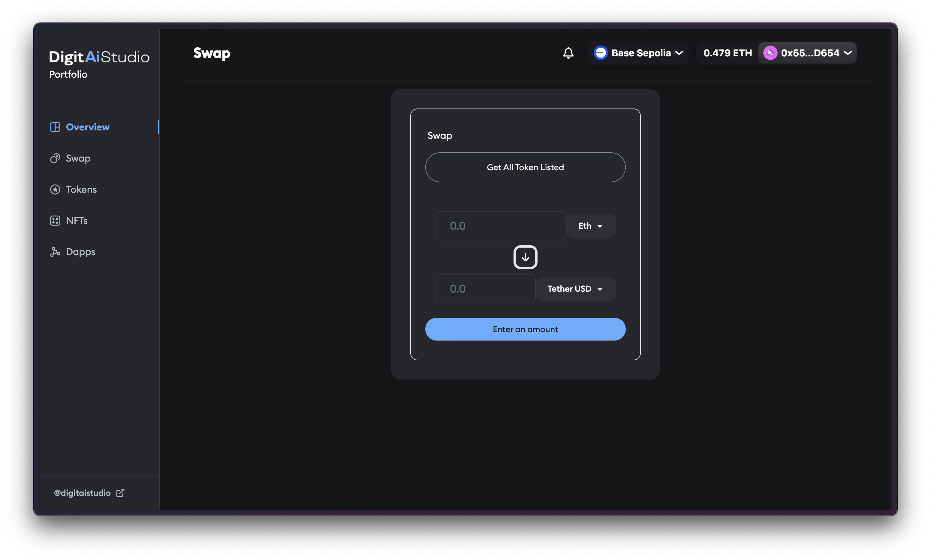Click the Swap coins icon in the sidebar
Screen dimensions: 931x560
tap(55, 159)
